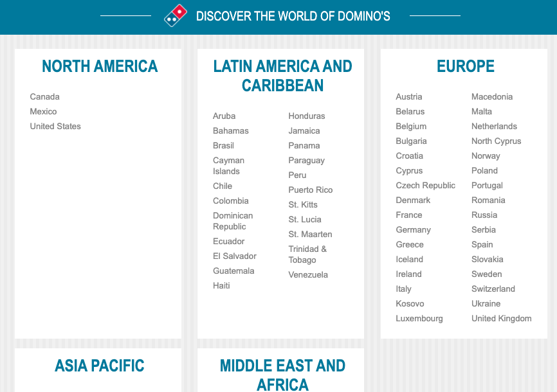557x392 pixels.
Task: Click the United Kingdom link
Action: pos(501,318)
